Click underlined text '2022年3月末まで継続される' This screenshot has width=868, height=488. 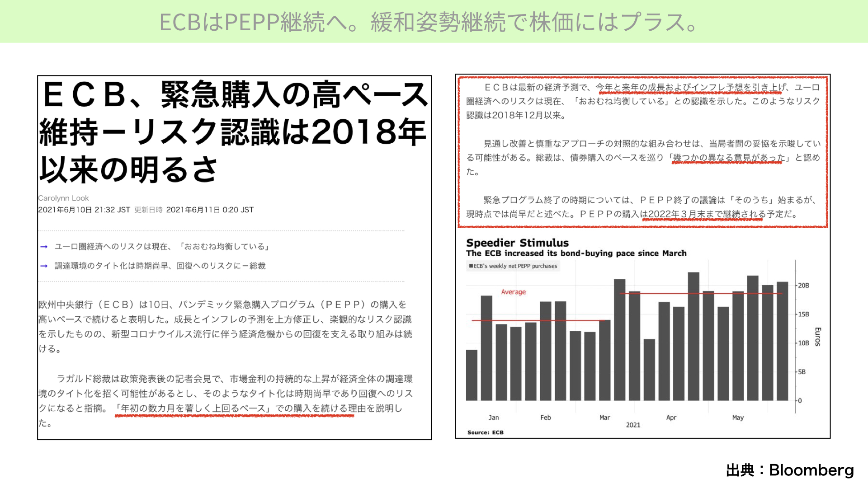pyautogui.click(x=707, y=214)
